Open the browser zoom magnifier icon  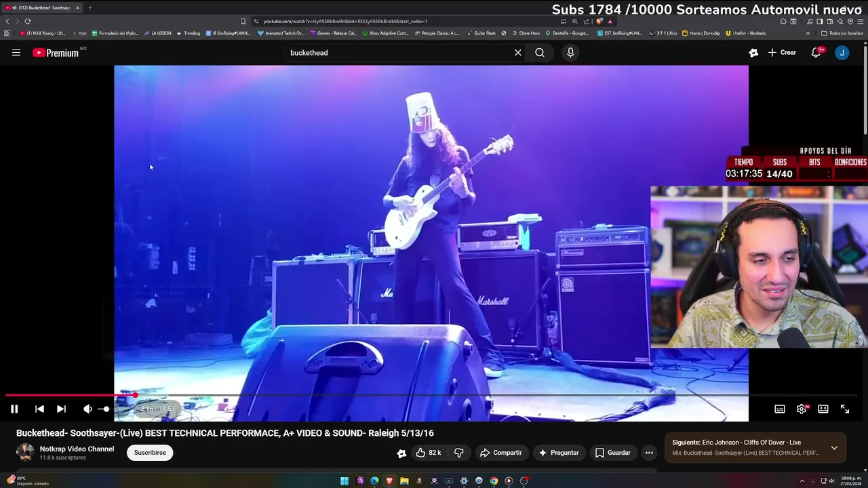(x=574, y=21)
